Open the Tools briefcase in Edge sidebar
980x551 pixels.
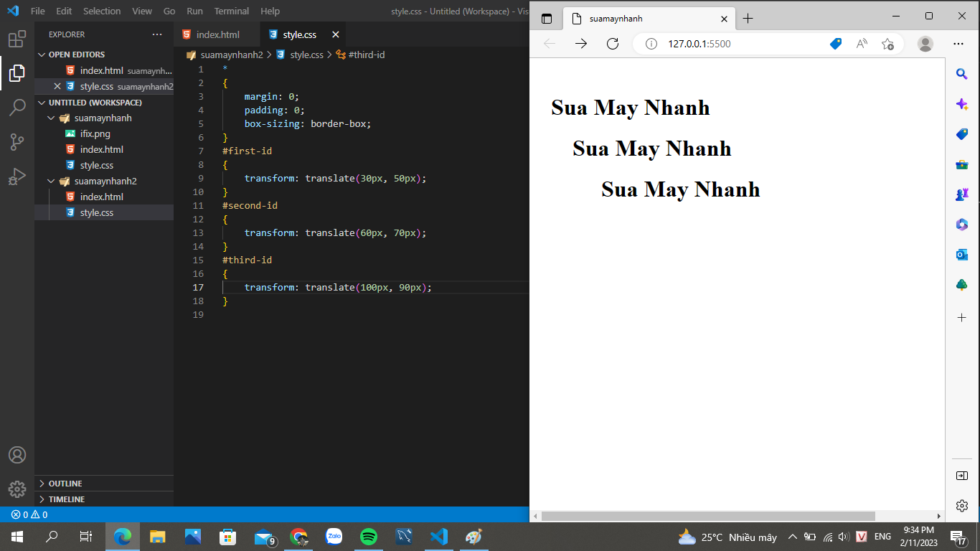point(962,164)
